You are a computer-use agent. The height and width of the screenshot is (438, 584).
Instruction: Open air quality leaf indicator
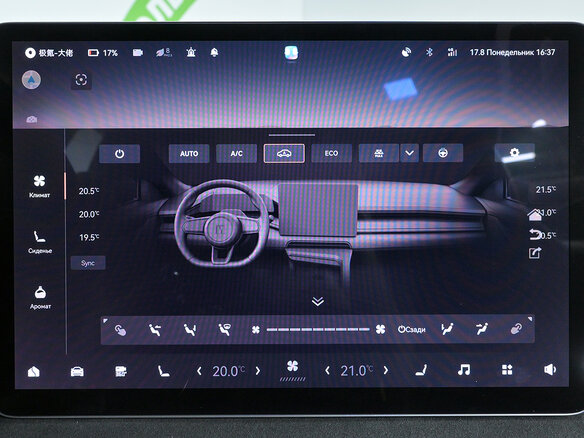(164, 52)
